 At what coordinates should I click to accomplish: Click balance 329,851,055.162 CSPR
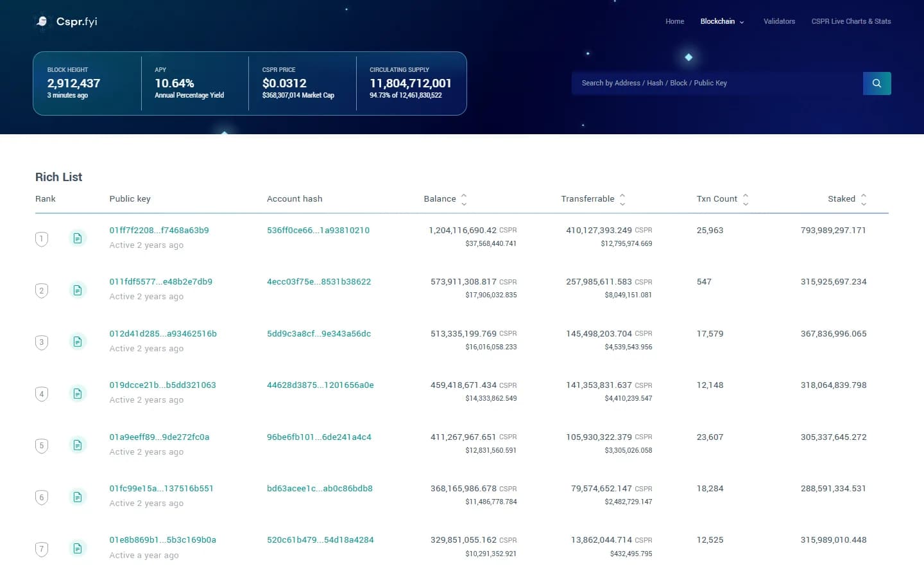pos(474,539)
